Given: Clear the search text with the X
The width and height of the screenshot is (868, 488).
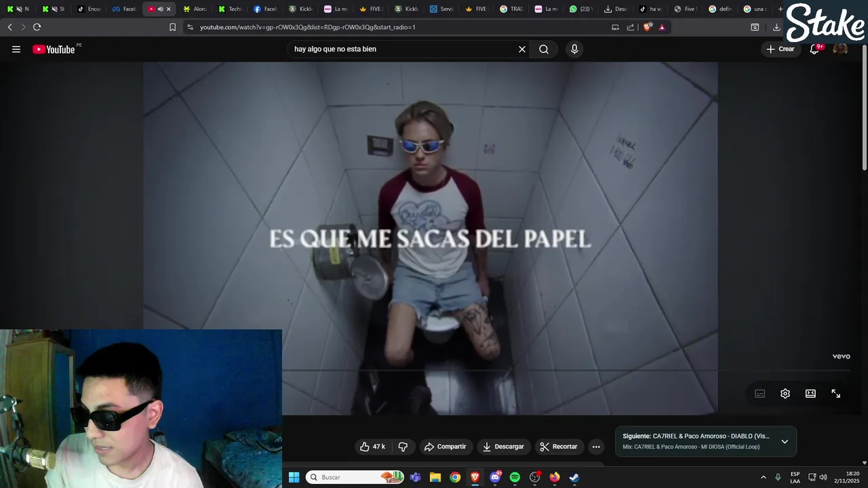Looking at the screenshot, I should tap(522, 49).
